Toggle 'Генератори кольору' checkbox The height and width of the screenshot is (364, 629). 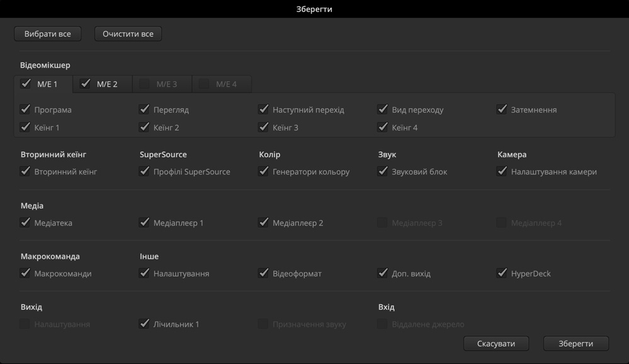click(x=263, y=171)
